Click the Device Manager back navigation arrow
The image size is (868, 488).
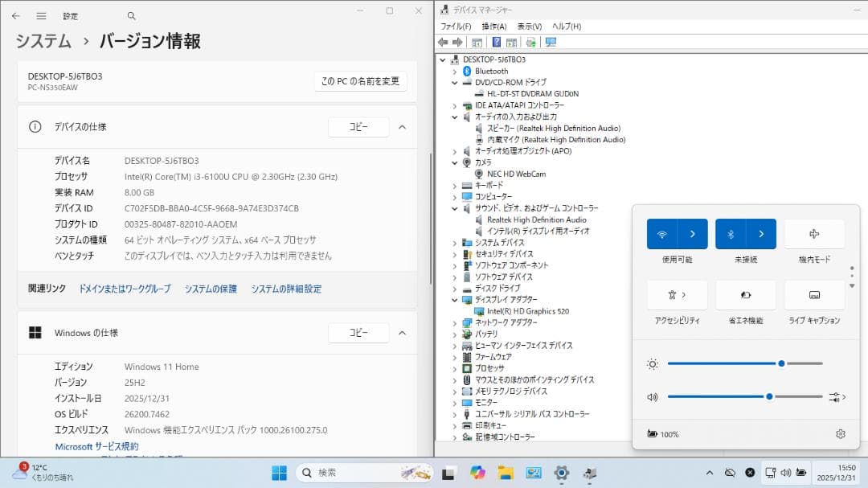point(443,42)
